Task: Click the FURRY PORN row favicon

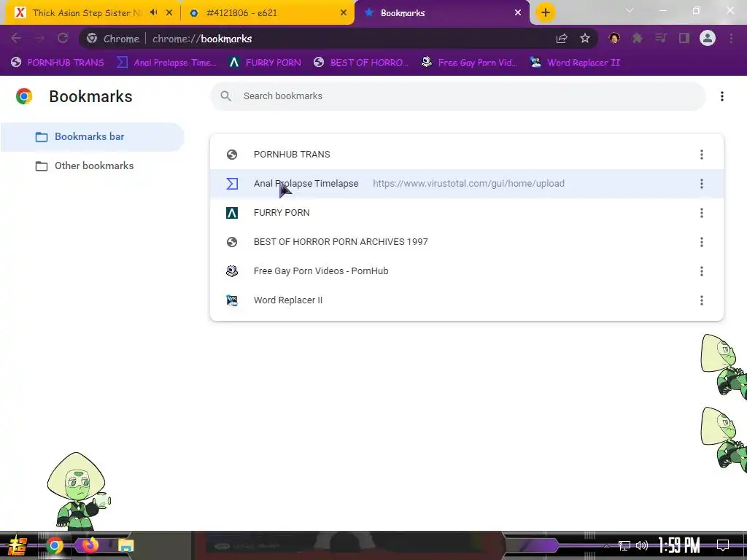Action: (232, 213)
